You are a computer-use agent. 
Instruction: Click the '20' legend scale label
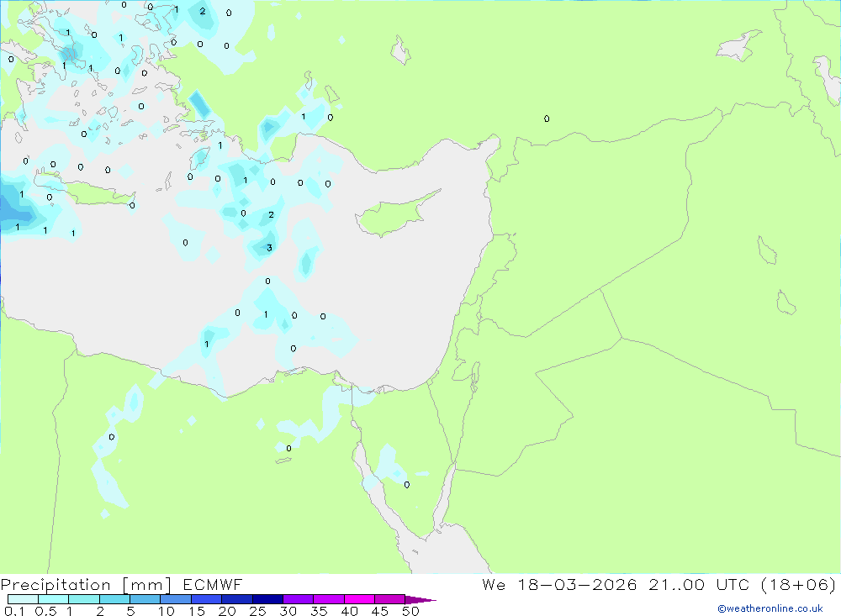coord(227,611)
